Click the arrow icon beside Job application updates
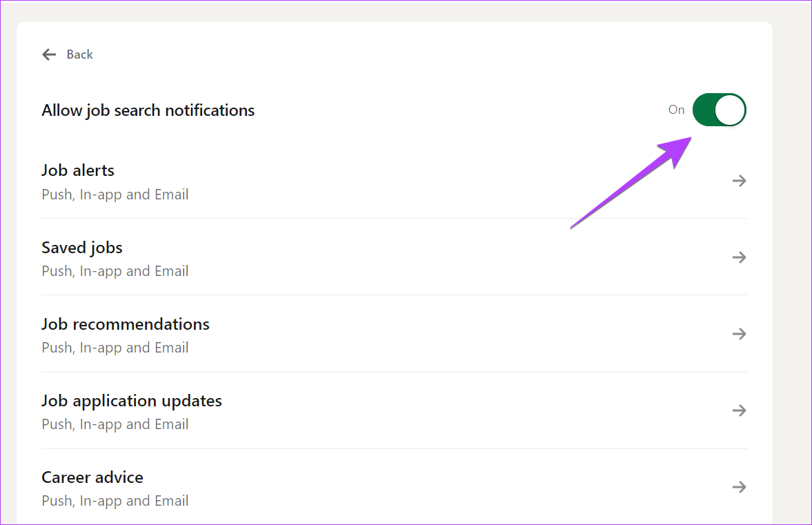This screenshot has height=525, width=812. point(739,410)
